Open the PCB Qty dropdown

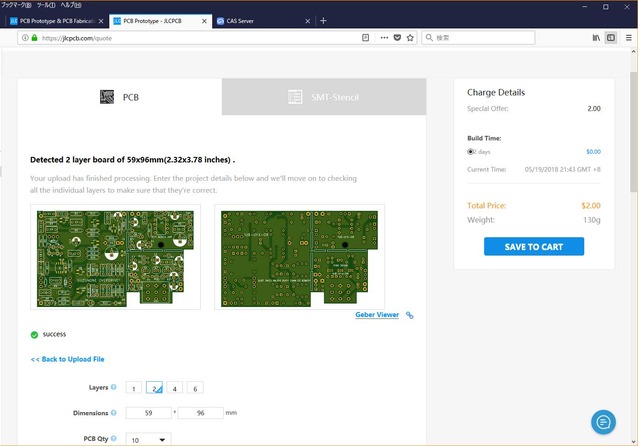point(149,439)
